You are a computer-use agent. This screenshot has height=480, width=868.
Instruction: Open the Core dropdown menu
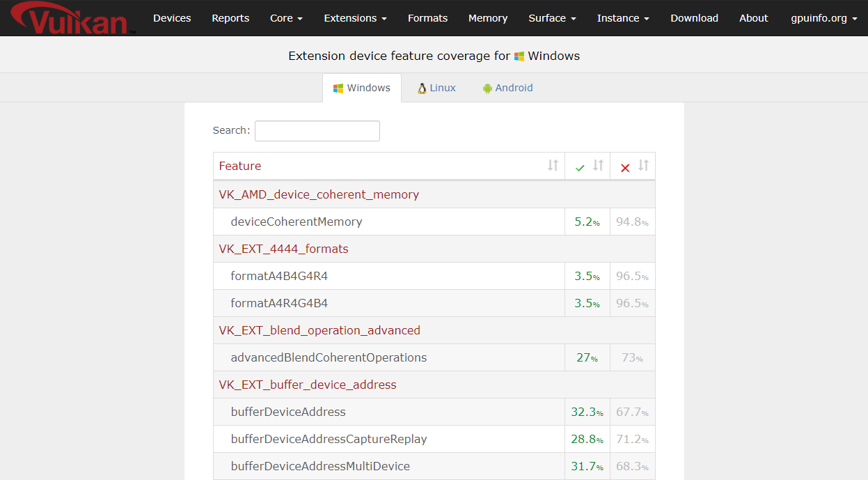click(x=286, y=18)
